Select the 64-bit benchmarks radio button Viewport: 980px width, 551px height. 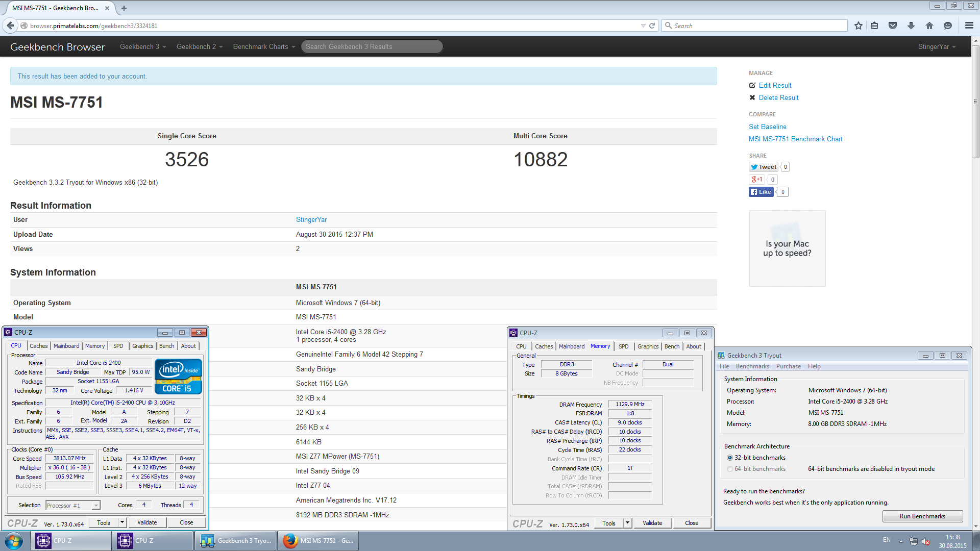(730, 469)
